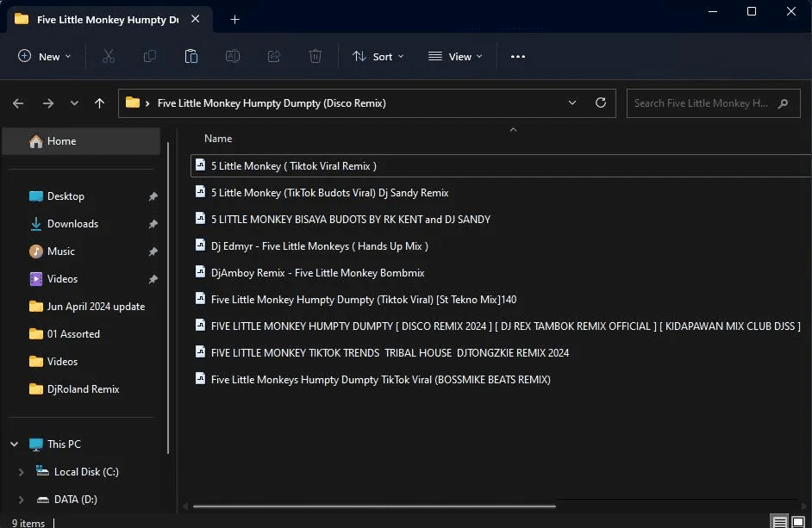
Task: Open DjRoland Remix folder
Action: tap(83, 388)
